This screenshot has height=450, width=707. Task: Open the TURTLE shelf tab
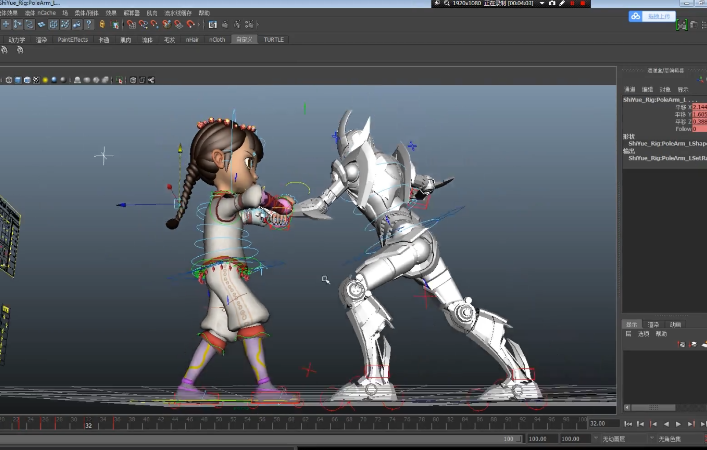[x=273, y=40]
